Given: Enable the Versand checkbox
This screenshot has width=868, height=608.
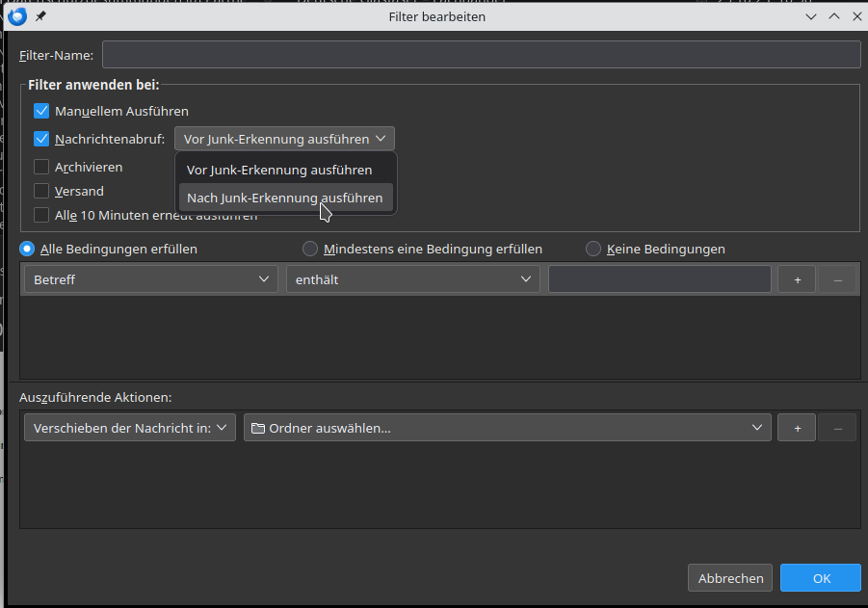Looking at the screenshot, I should coord(41,191).
